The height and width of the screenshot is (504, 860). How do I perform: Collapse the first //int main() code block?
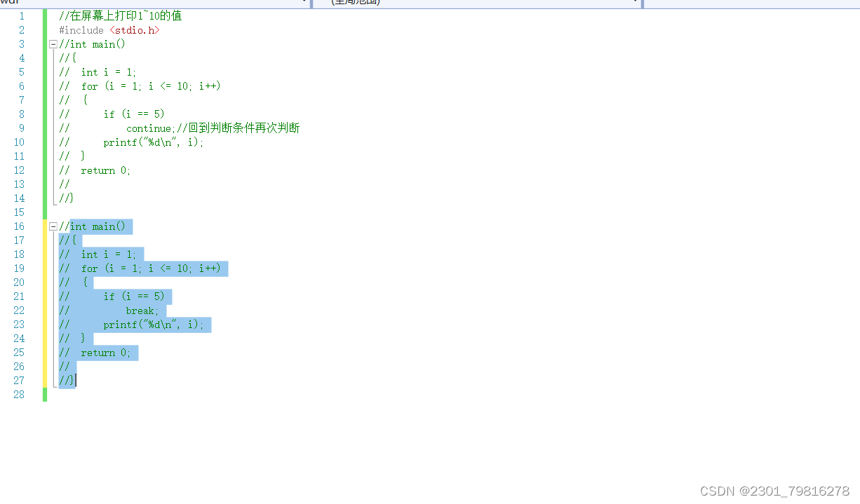point(53,43)
